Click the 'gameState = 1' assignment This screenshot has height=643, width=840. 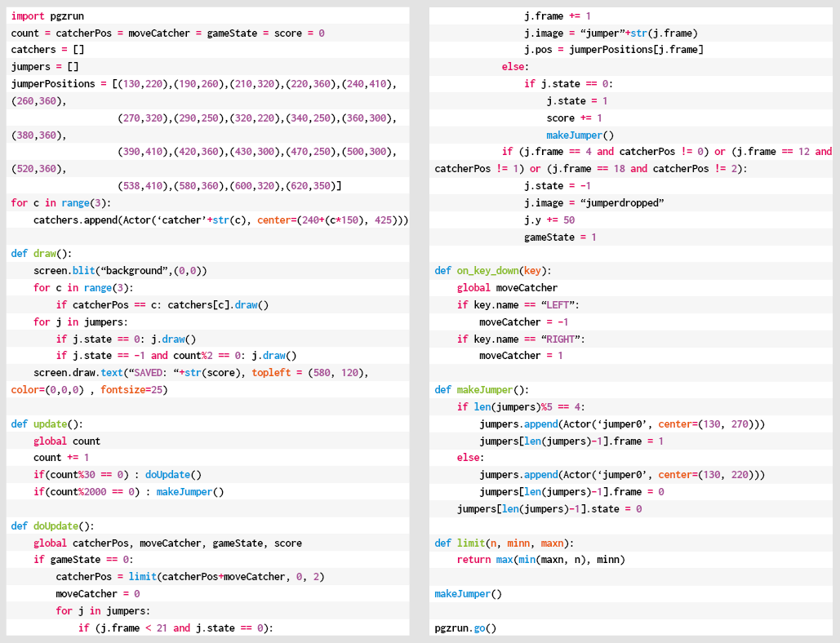coord(560,237)
